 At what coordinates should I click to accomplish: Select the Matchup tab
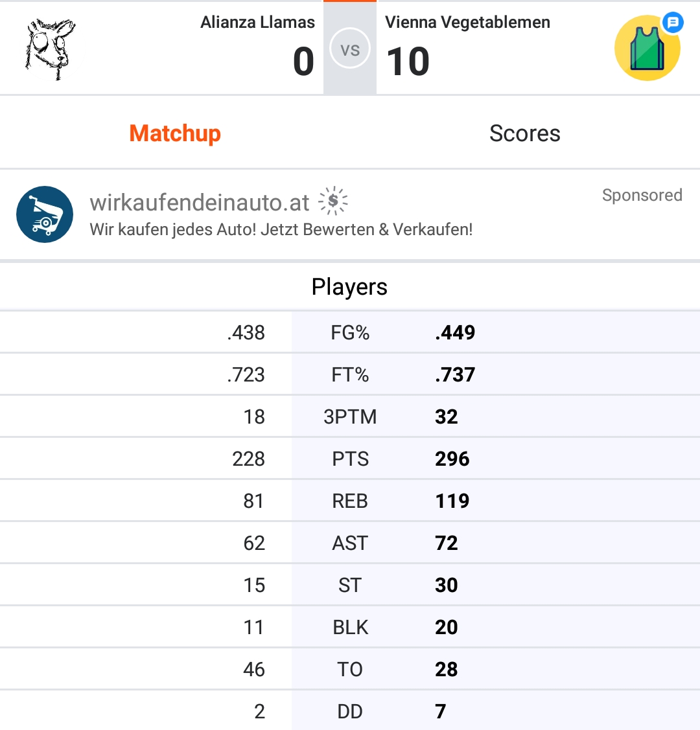pyautogui.click(x=175, y=133)
